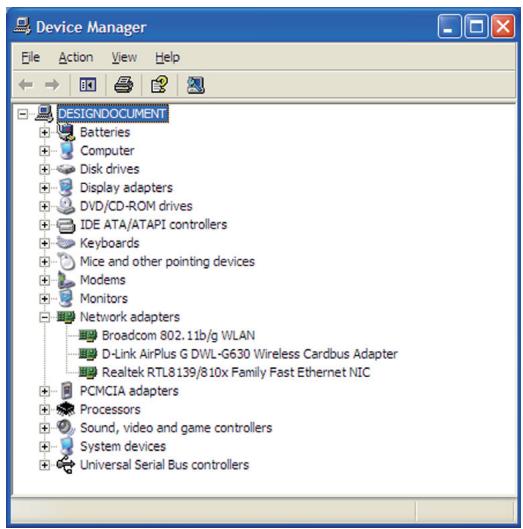
Task: Expand the Monitors node
Action: coord(44,299)
